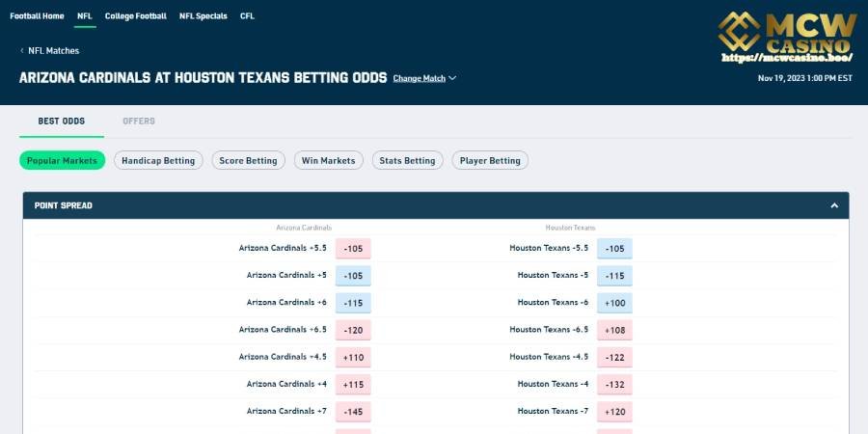Click the Change Match chevron arrow
Viewport: 868px width, 434px height.
point(452,78)
